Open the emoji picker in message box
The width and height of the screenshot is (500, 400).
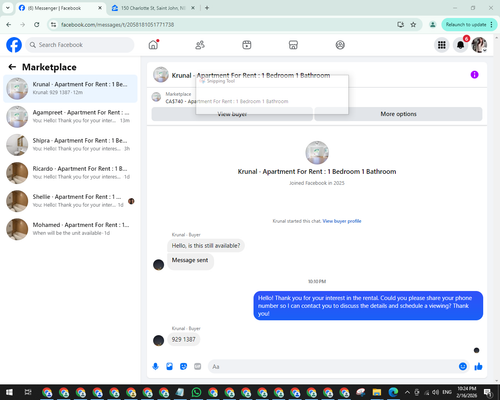click(x=463, y=366)
